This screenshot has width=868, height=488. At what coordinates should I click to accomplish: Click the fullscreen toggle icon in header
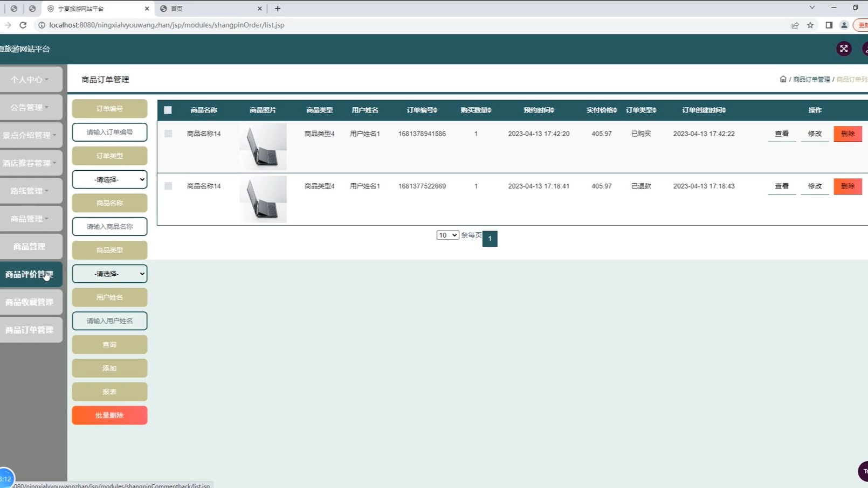coord(844,49)
